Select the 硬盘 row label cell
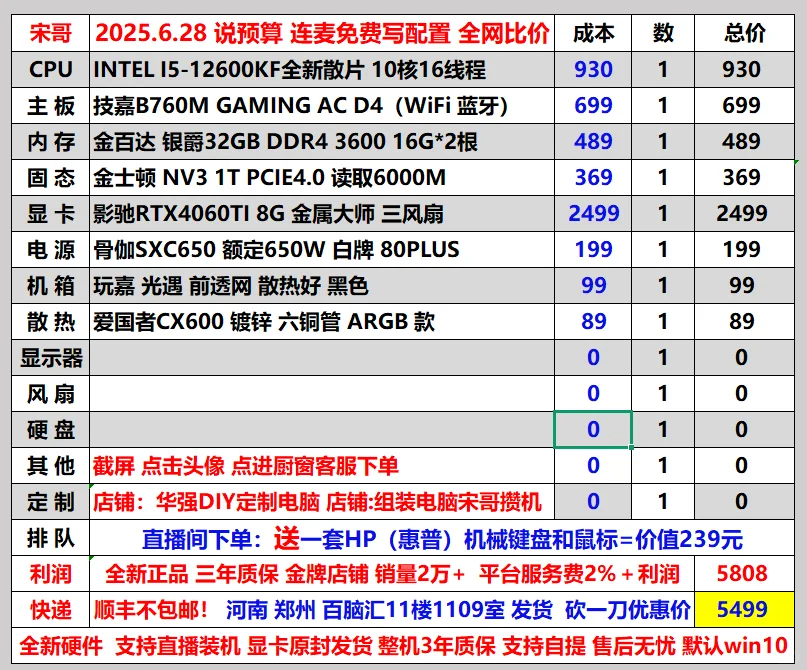The width and height of the screenshot is (807, 670). click(50, 430)
